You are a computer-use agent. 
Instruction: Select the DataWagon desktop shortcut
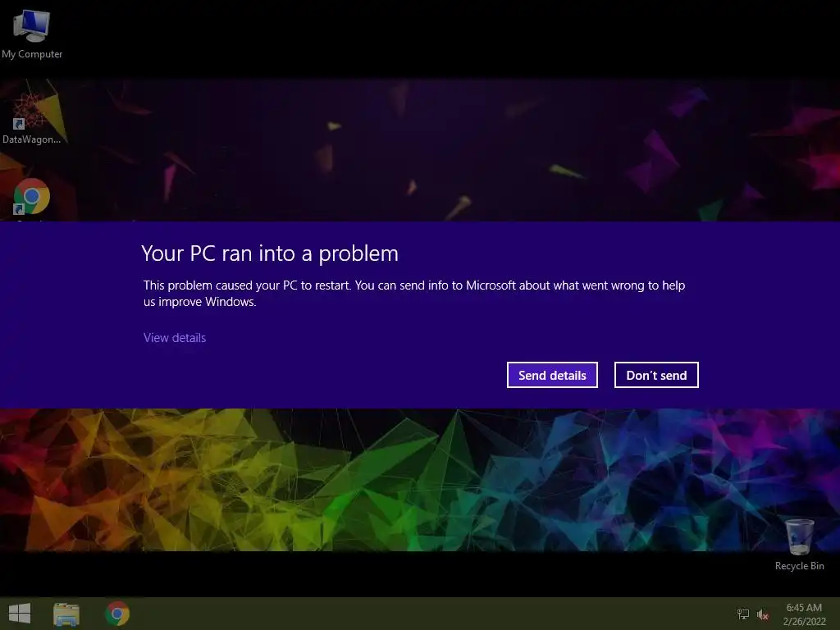coord(31,116)
